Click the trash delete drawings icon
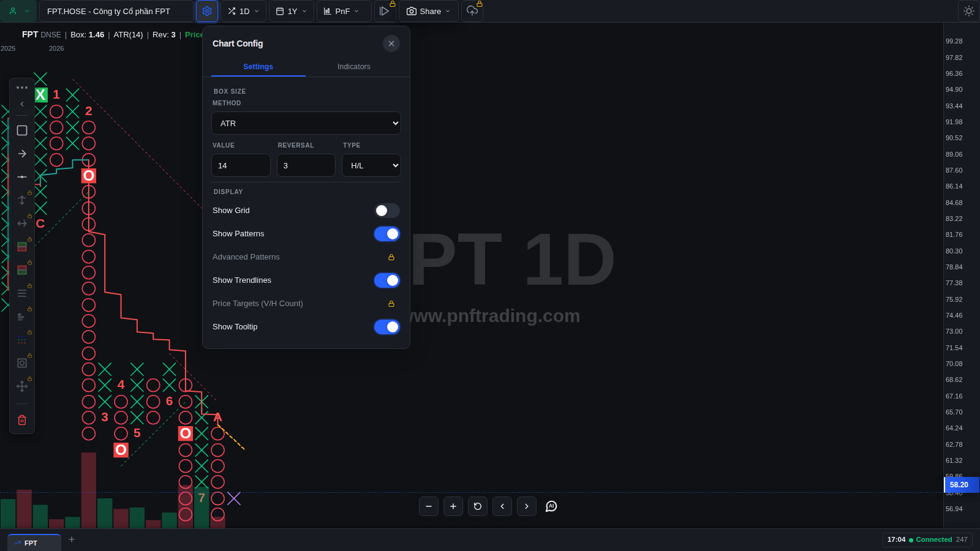 click(x=22, y=420)
